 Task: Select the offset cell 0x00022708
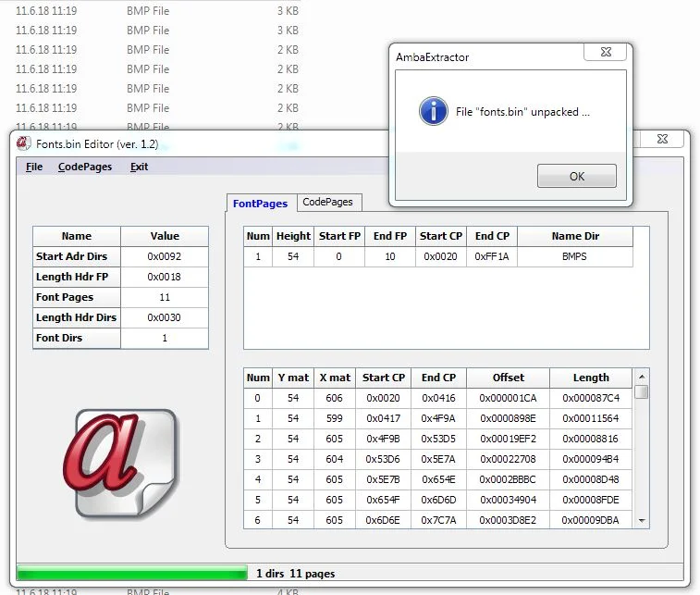(x=508, y=459)
